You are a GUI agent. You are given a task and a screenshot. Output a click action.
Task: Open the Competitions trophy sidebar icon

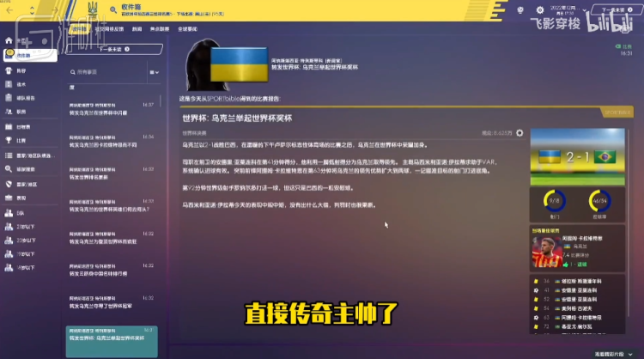(x=9, y=140)
